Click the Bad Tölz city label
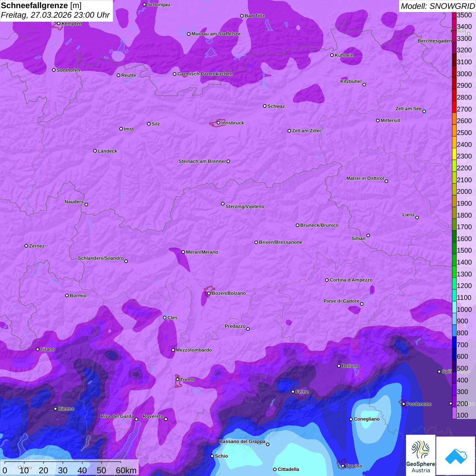This screenshot has width=476, height=476. 255,16
